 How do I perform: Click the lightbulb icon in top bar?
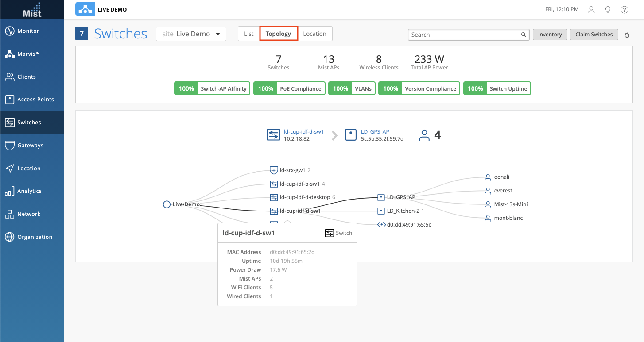click(608, 9)
